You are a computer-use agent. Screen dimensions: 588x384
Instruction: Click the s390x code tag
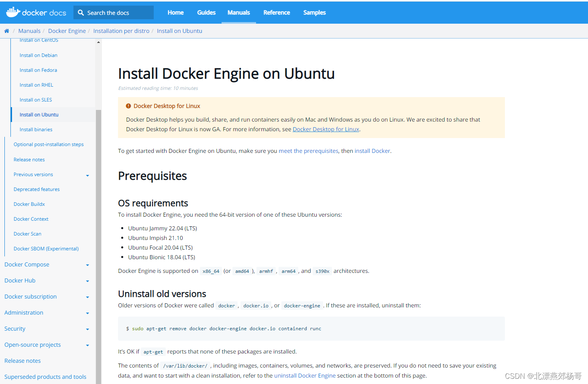click(322, 271)
